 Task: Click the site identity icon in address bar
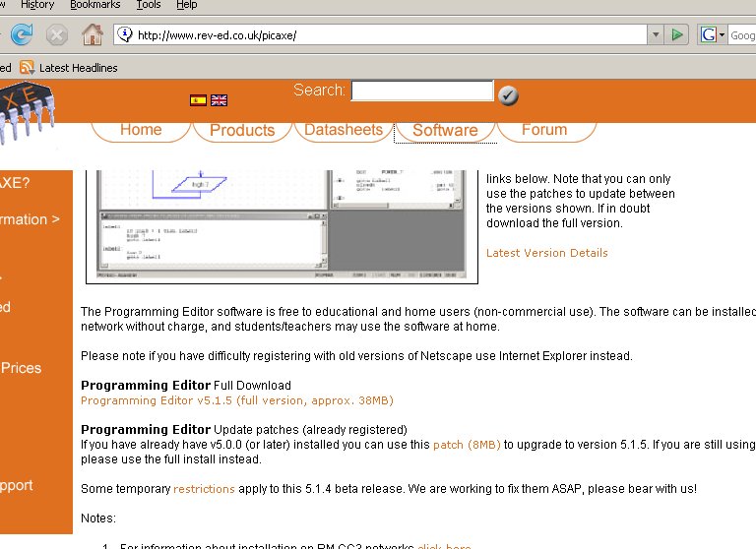125,34
